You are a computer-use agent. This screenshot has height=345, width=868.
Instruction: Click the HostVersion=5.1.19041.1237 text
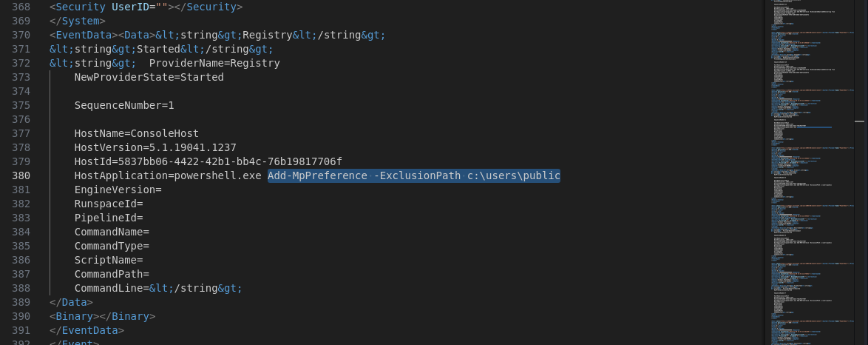click(155, 147)
